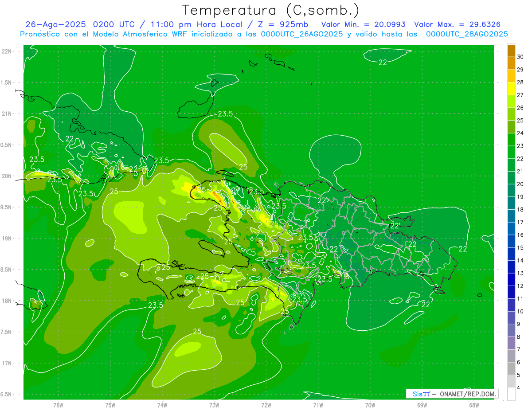
Task: Click the initialization time "0000UTC_26AGO2025"
Action: pos(301,34)
